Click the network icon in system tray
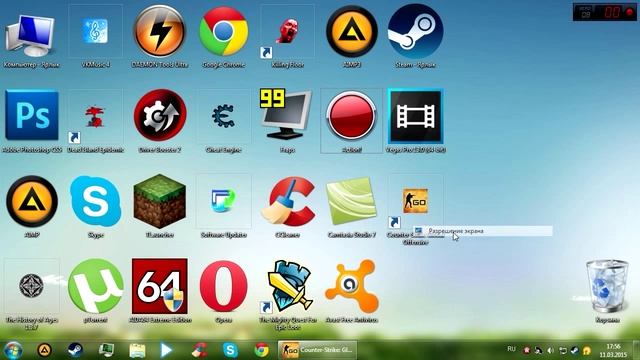Viewport: 640px width, 360px height. click(x=563, y=350)
